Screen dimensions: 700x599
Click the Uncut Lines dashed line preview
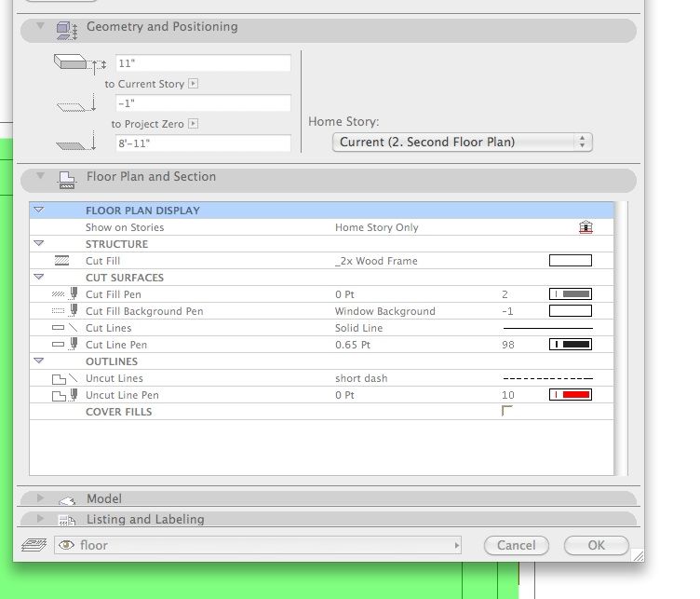(x=548, y=378)
